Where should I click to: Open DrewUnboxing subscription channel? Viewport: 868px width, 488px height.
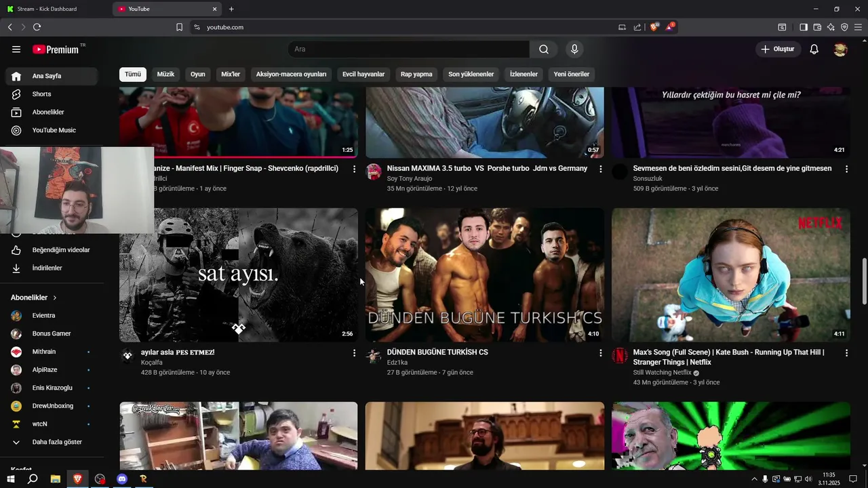pyautogui.click(x=52, y=406)
